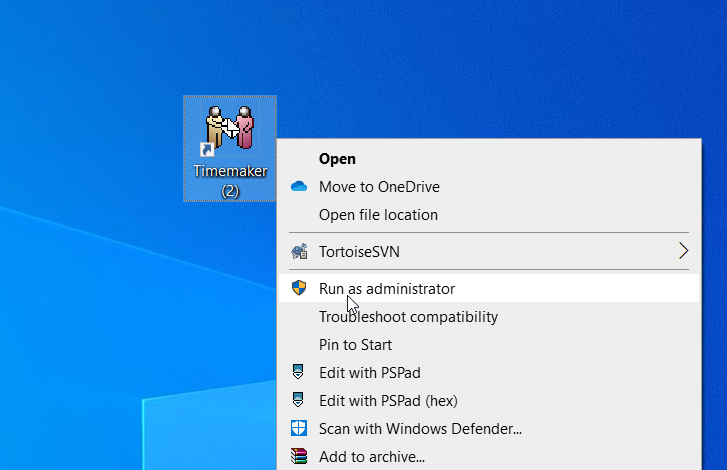
Task: Select Pin to Start
Action: tap(489, 344)
